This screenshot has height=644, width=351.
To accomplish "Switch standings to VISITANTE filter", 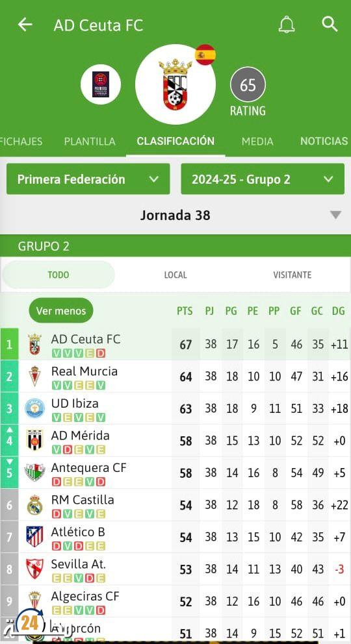I will point(292,275).
